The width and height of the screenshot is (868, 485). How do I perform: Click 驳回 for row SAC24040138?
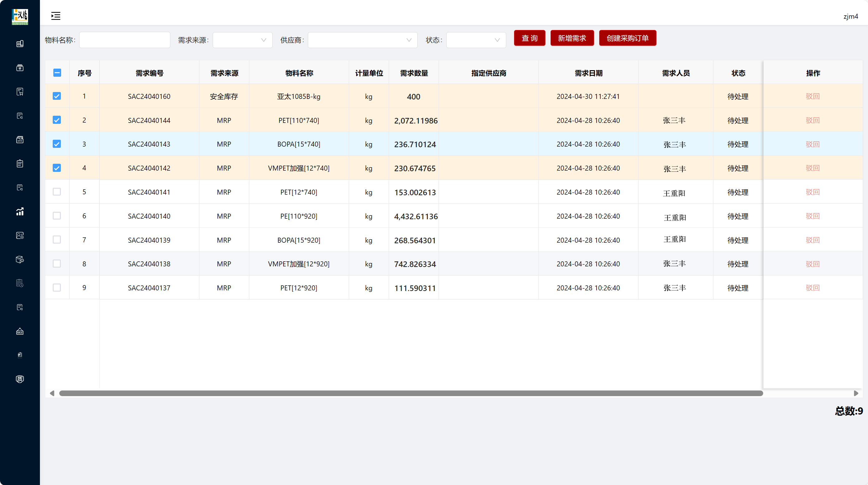tap(812, 264)
